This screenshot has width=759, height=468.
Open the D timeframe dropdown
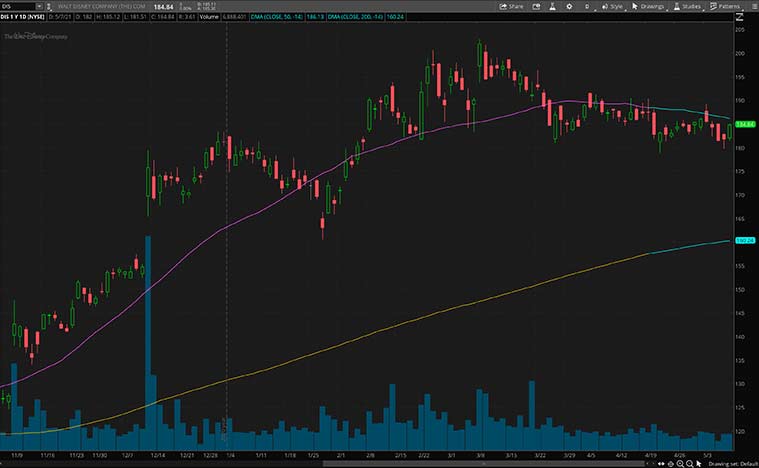pos(588,6)
